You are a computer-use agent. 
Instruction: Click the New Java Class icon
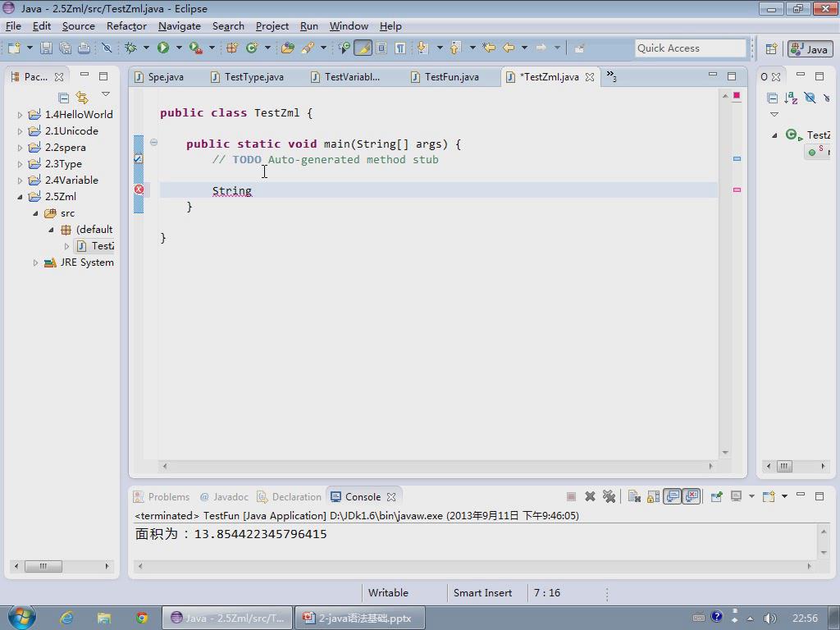click(251, 48)
